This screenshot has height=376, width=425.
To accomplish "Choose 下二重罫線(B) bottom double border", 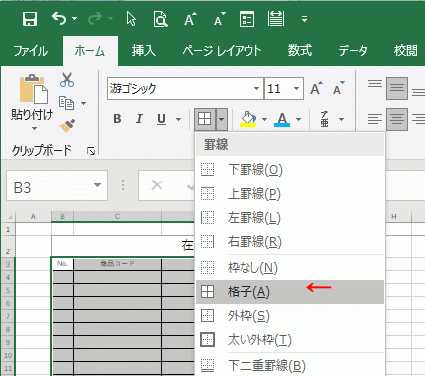I will pos(290,365).
